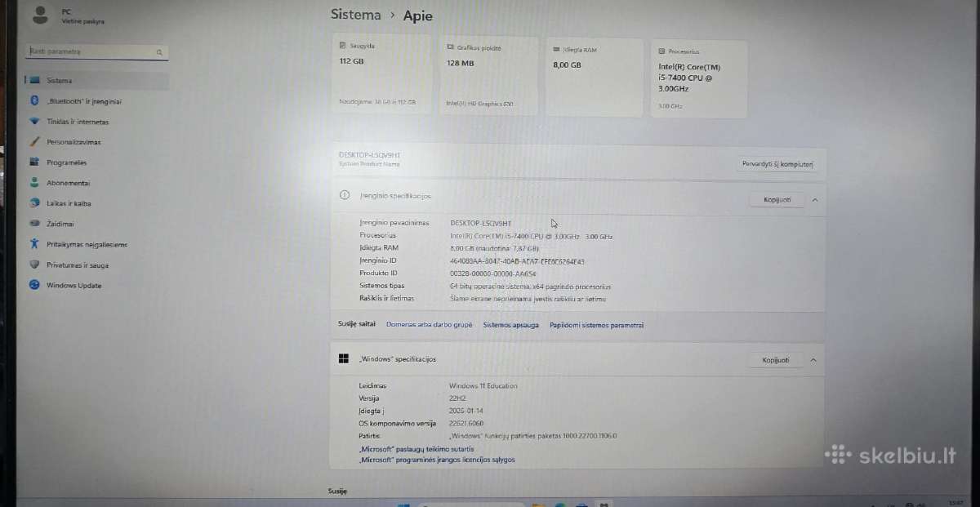Open the Grafikos plokštė 128 MB card
This screenshot has width=980, height=507.
pos(490,78)
